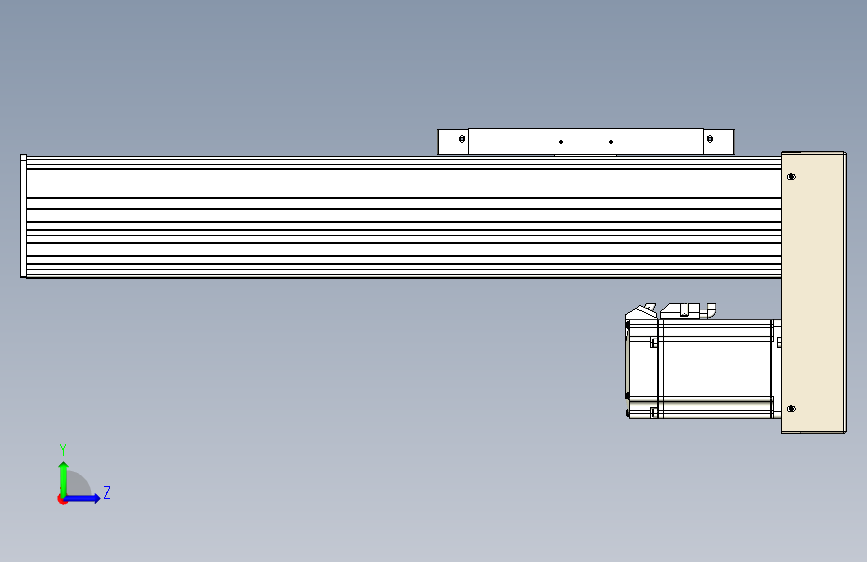Select the left end cap of the rail
The width and height of the screenshot is (867, 562).
(x=23, y=216)
